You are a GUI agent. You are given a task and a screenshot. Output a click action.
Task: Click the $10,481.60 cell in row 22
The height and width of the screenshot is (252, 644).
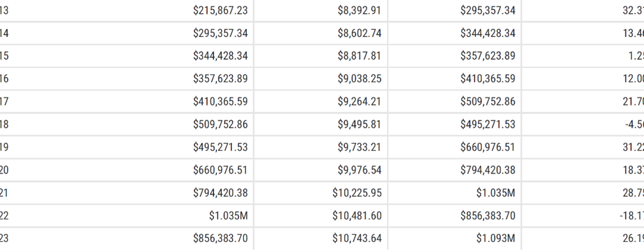[x=357, y=216]
